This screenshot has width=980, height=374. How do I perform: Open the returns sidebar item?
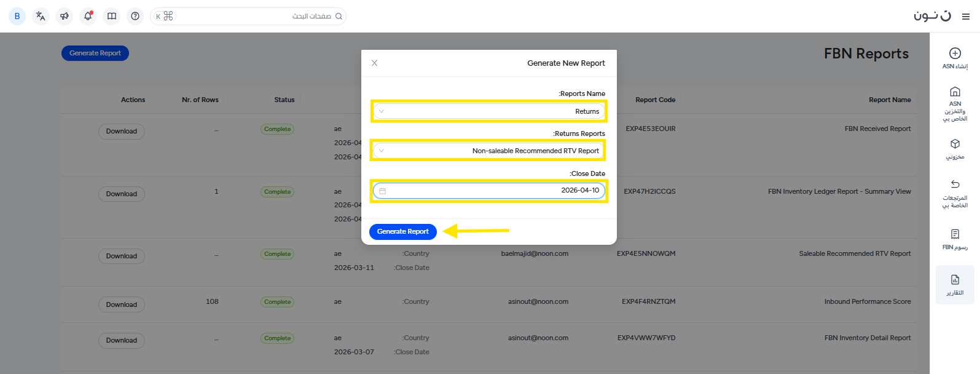pyautogui.click(x=955, y=193)
